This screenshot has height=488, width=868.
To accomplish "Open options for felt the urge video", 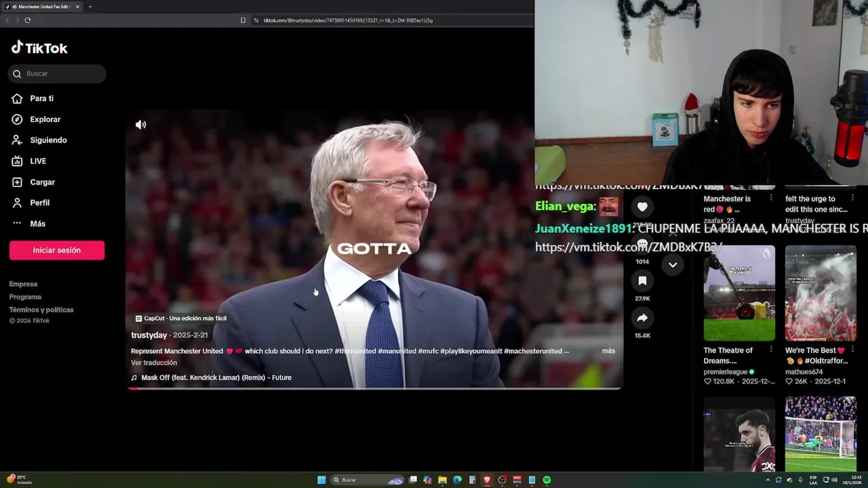I will [852, 198].
